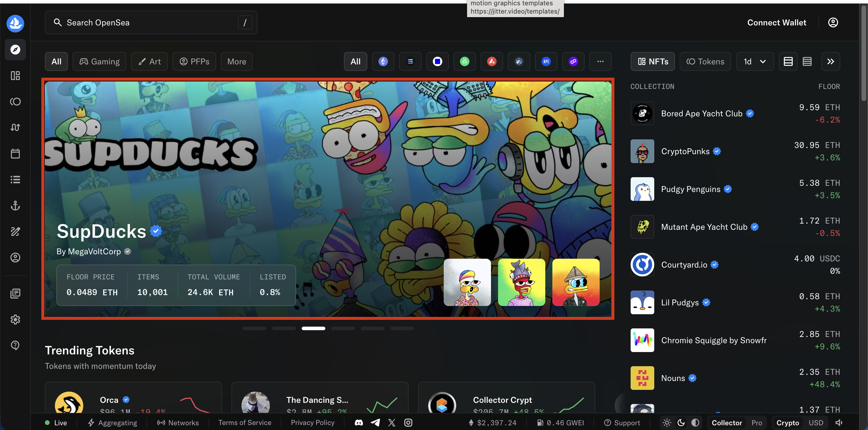Select the Gaming category tab
The image size is (868, 430).
[x=99, y=61]
